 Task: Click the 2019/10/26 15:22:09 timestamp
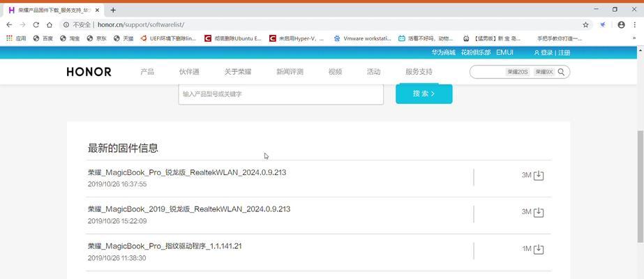[117, 221]
